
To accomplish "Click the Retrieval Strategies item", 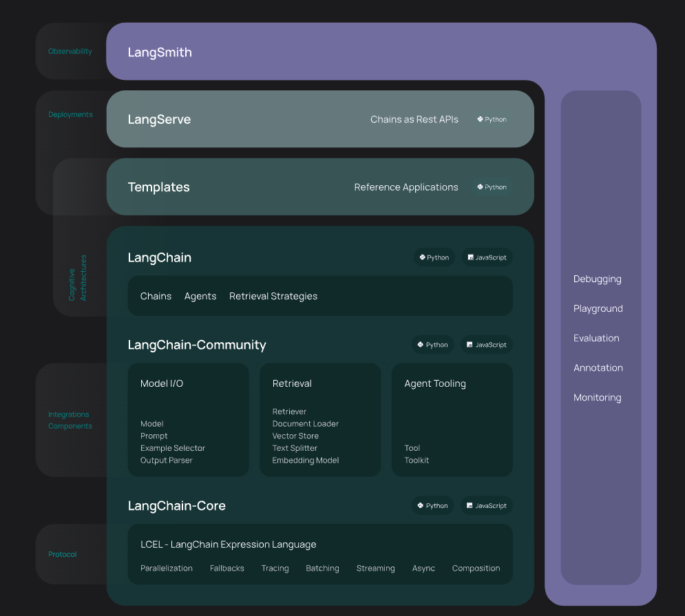I will (273, 296).
